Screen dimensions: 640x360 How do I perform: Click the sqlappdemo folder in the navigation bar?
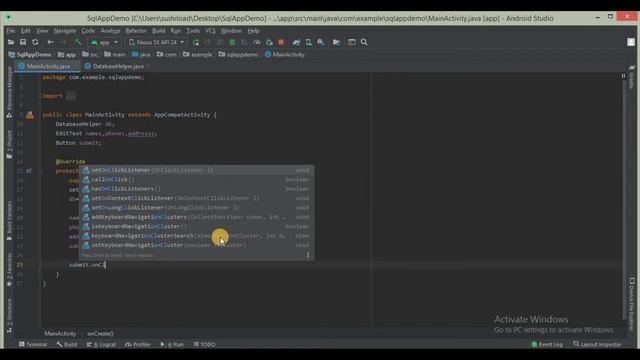pos(238,55)
